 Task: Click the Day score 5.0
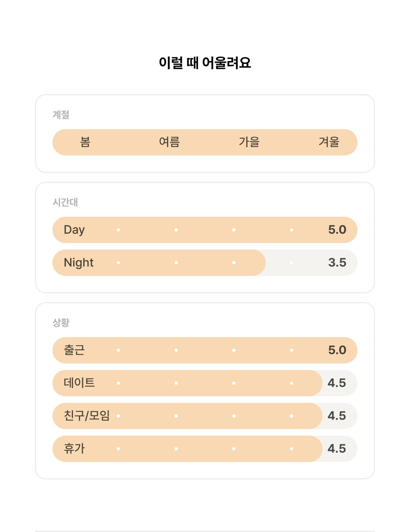click(337, 230)
